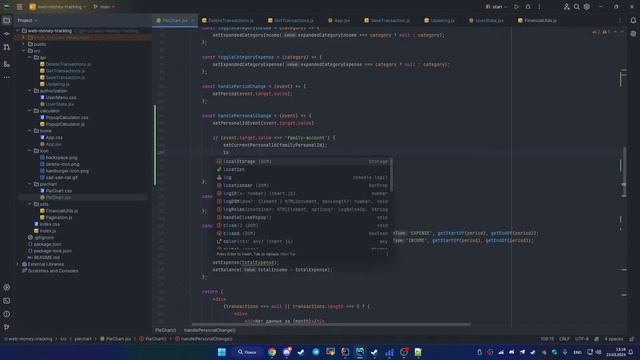Image resolution: width=640 pixels, height=360 pixels.
Task: Select log console.log completion suggestion
Action: (302, 178)
